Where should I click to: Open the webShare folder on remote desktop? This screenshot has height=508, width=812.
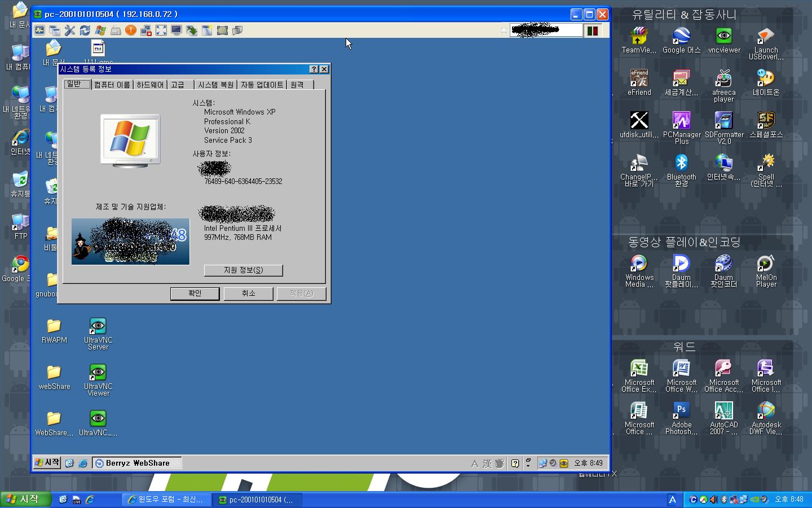[x=54, y=377]
